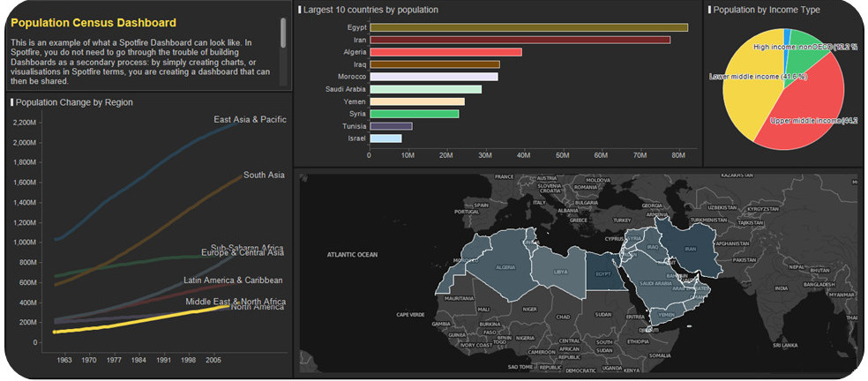Select the light blue Israel bar
Image resolution: width=868 pixels, height=381 pixels.
[385, 138]
